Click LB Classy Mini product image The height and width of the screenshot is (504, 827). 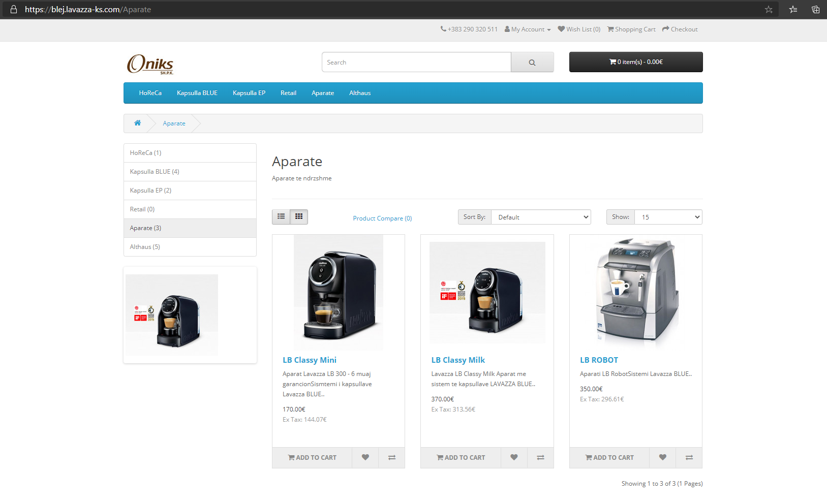339,293
